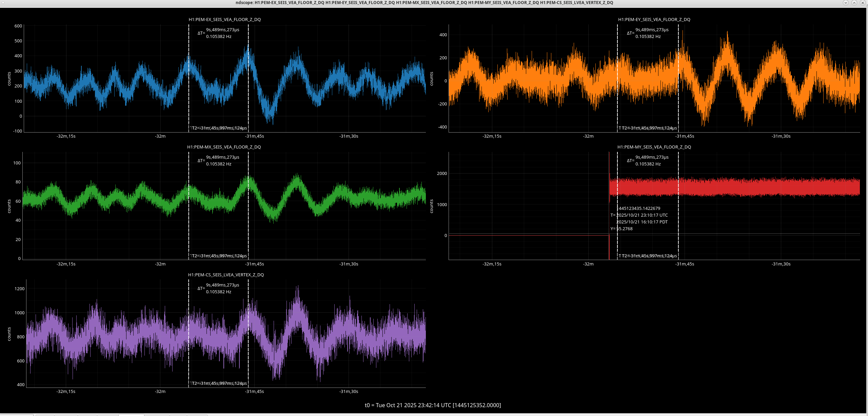Click the H1:PEM-EY_SEIS_VEA_FLOOR_Z_DQ plot title
868x416 pixels.
[x=654, y=20]
